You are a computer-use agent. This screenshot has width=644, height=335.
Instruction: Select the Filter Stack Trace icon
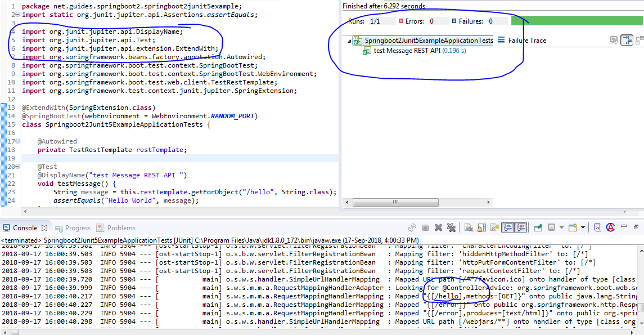click(x=627, y=39)
